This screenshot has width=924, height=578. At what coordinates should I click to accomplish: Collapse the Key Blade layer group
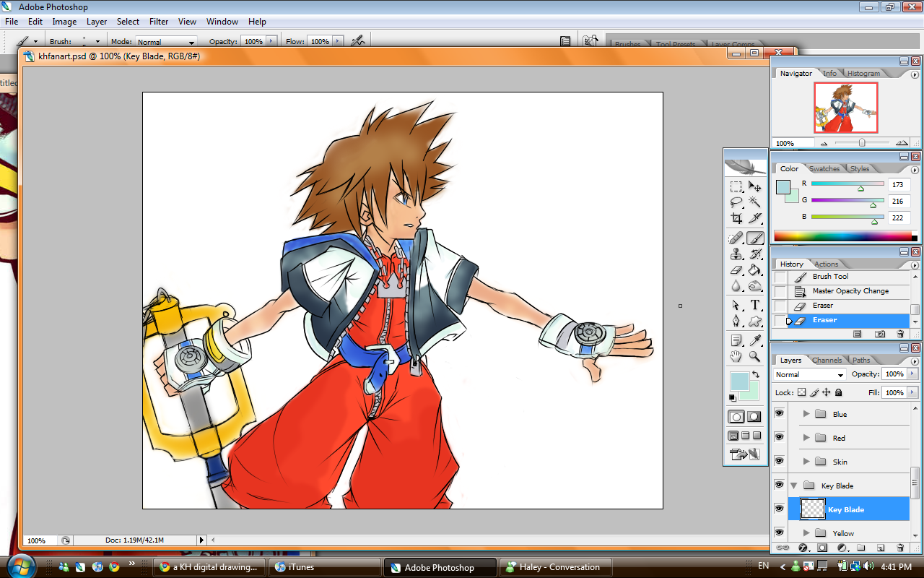pos(794,486)
